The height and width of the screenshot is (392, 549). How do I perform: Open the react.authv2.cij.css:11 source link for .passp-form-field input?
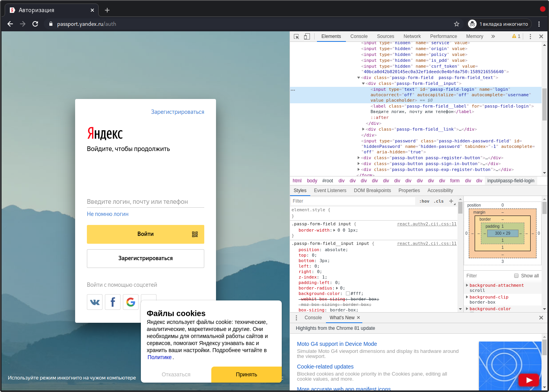[x=427, y=224]
